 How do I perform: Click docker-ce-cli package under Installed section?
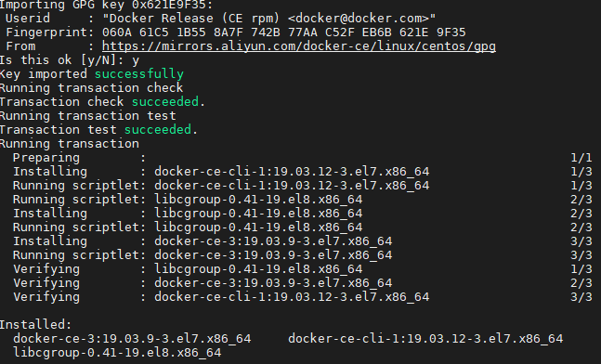pos(425,339)
